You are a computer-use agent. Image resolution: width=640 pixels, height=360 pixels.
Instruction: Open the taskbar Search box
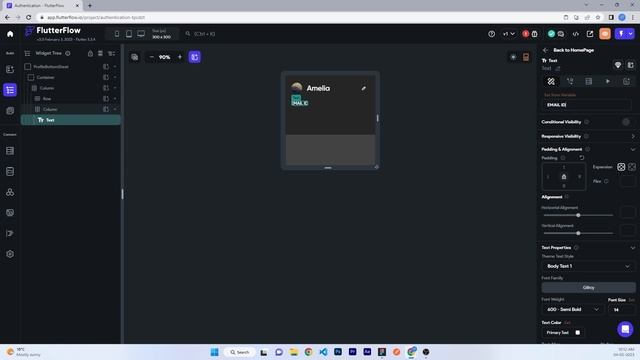pyautogui.click(x=240, y=352)
